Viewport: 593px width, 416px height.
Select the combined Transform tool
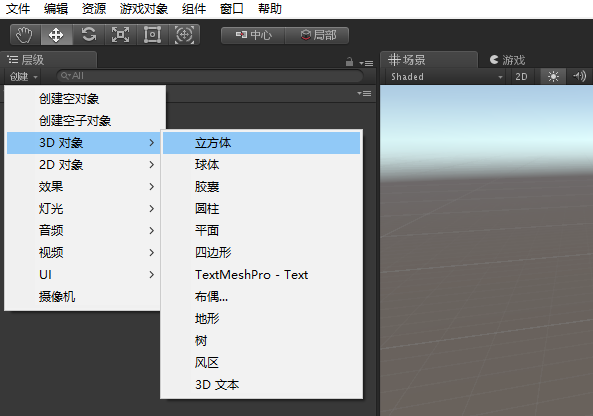point(184,35)
